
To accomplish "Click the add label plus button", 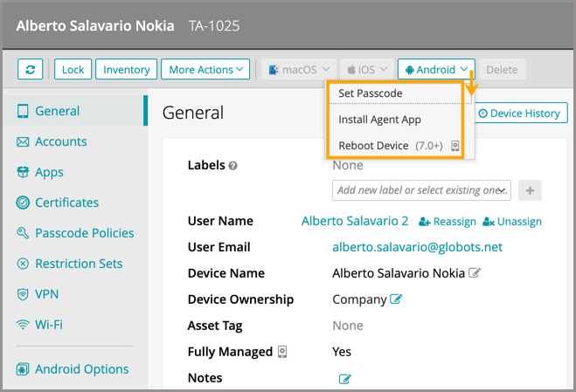I will point(530,190).
